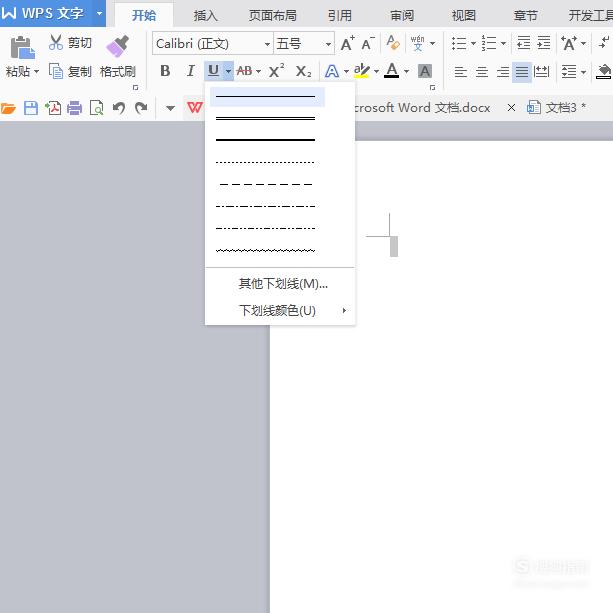Toggle Bold formatting
This screenshot has width=613, height=613.
point(165,71)
